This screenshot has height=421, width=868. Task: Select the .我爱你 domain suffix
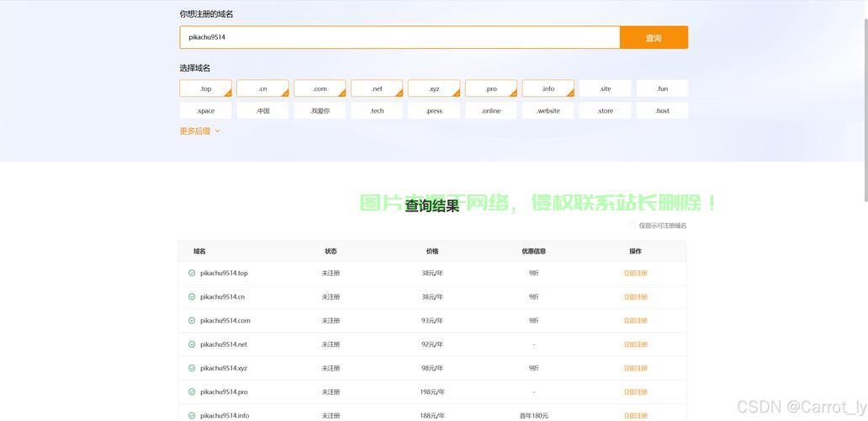pyautogui.click(x=320, y=111)
